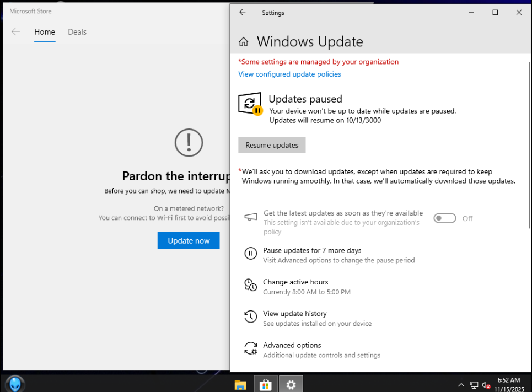Click the Settings window vertical scrollbar
The image size is (532, 392).
529,145
